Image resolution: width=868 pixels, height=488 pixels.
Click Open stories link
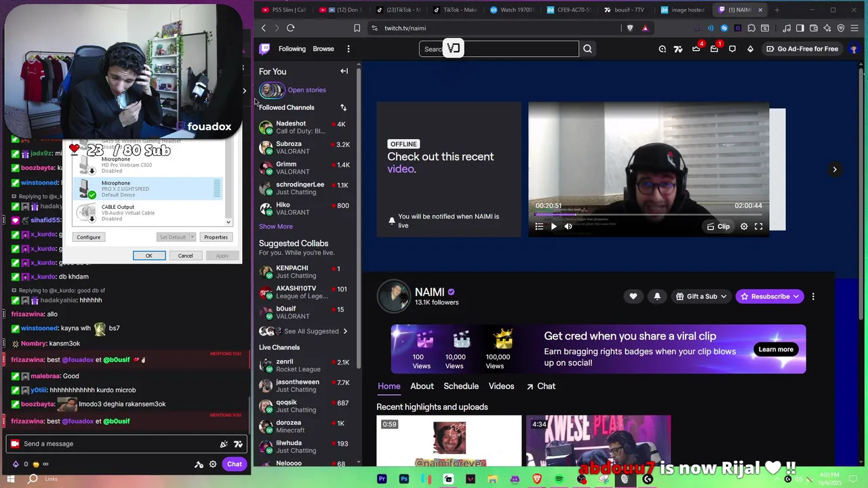(307, 90)
